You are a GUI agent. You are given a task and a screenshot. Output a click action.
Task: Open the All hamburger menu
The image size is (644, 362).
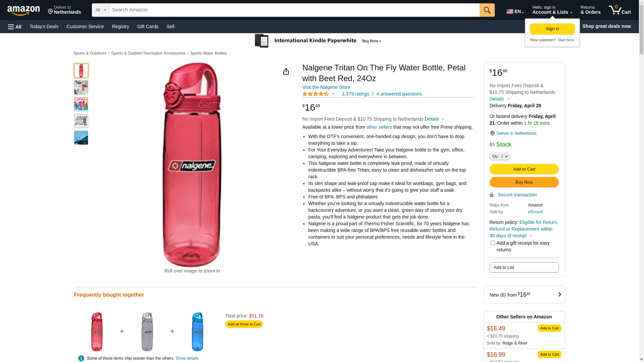tap(15, 26)
